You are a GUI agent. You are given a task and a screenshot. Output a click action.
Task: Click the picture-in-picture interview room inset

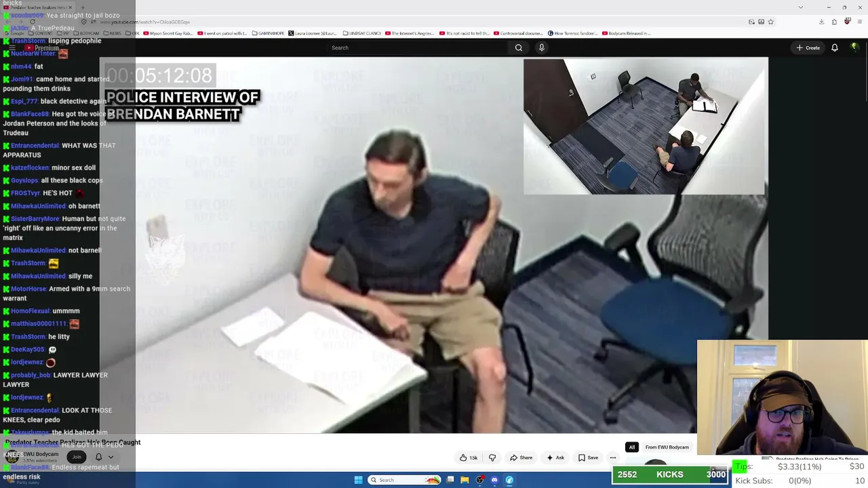(x=646, y=127)
